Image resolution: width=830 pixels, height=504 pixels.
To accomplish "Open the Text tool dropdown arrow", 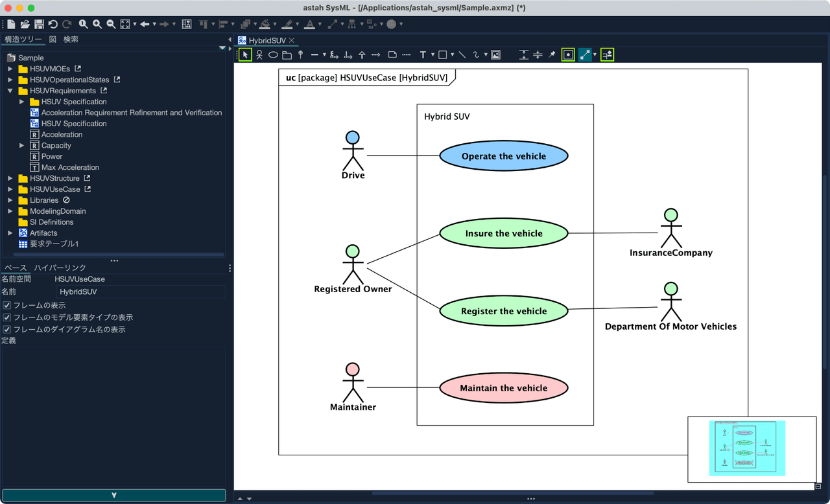I will pos(432,55).
